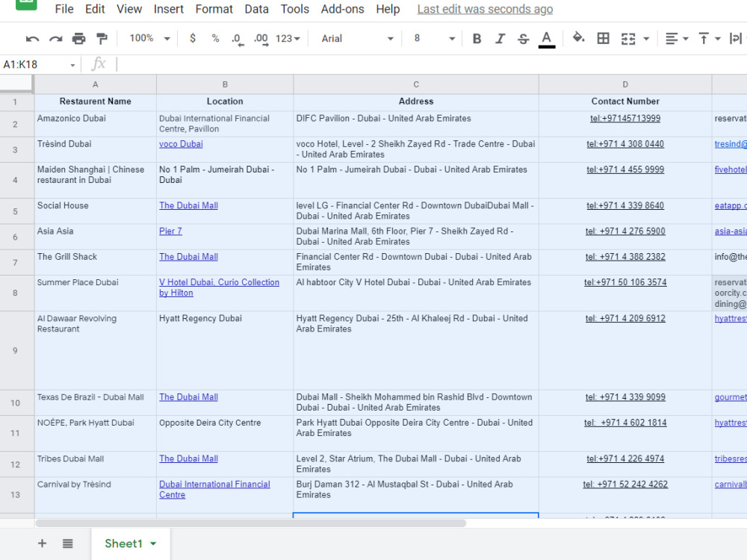Screen dimensions: 747x560
Task: Click the Borders grid icon
Action: 603,38
